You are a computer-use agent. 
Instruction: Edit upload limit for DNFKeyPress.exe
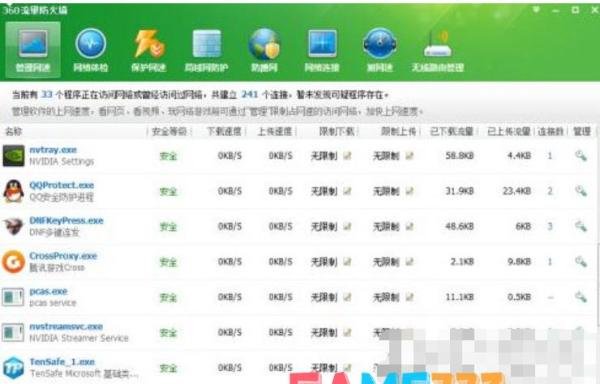click(410, 226)
